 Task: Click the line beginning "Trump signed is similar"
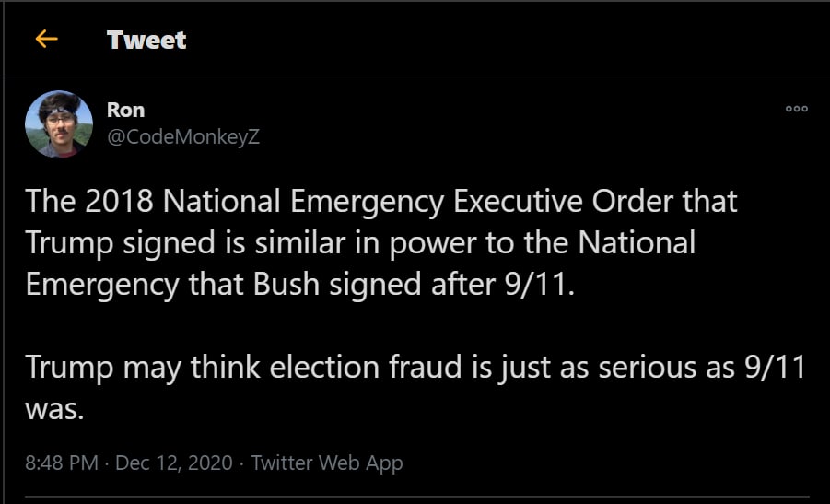(360, 243)
